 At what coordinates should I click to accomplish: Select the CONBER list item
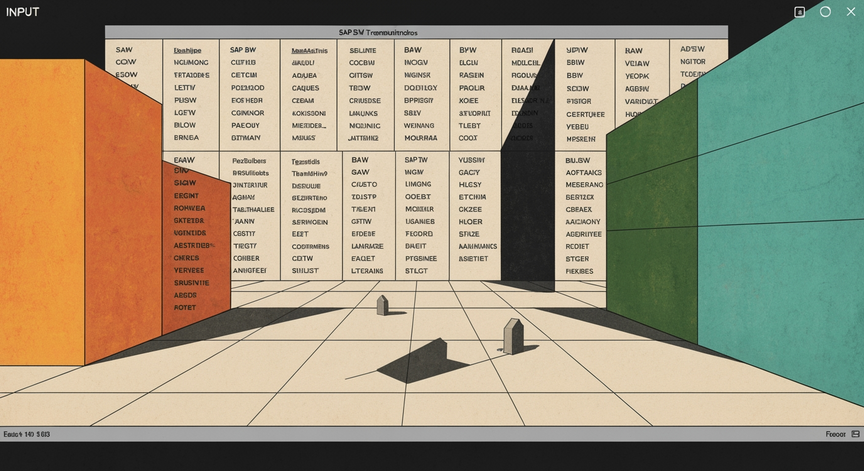click(246, 258)
